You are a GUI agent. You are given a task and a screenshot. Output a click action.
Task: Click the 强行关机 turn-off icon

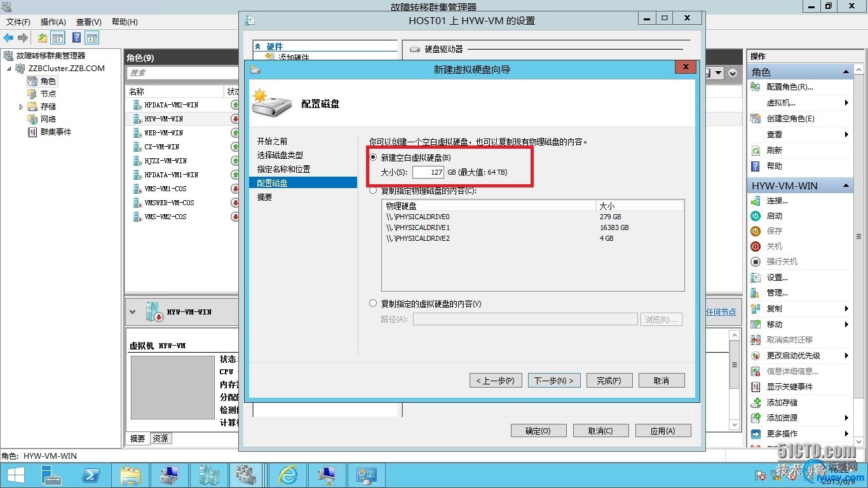tap(756, 262)
